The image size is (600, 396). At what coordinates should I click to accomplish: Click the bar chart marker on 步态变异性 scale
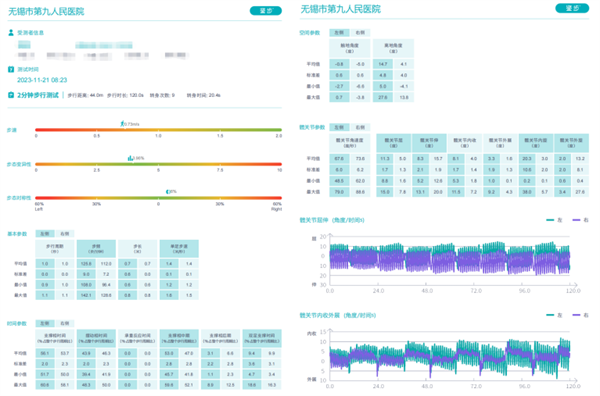tap(130, 158)
